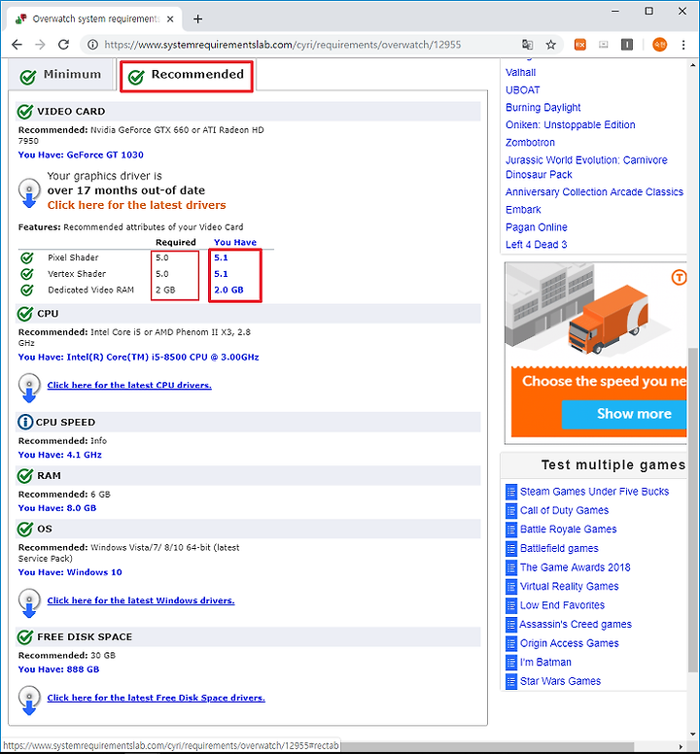Open the Burning Daylight link
700x754 pixels.
[x=543, y=108]
